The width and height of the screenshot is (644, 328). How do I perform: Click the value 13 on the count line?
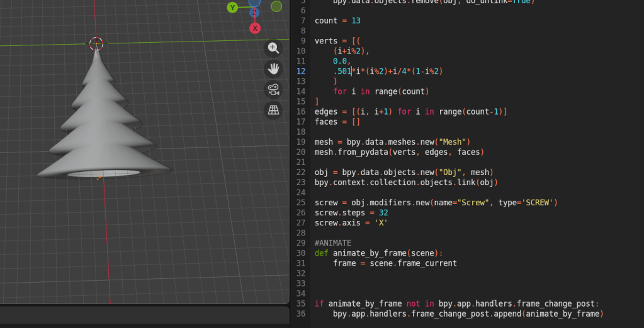(x=356, y=21)
